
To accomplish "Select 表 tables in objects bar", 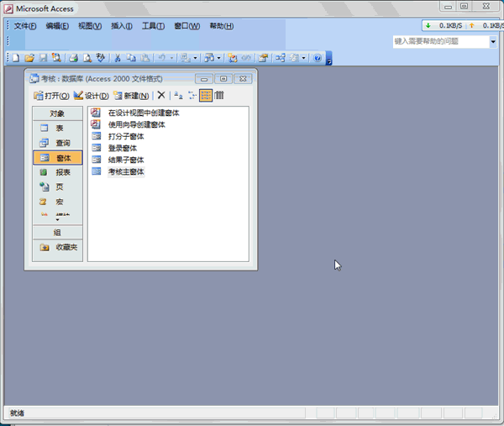I will pyautogui.click(x=57, y=128).
